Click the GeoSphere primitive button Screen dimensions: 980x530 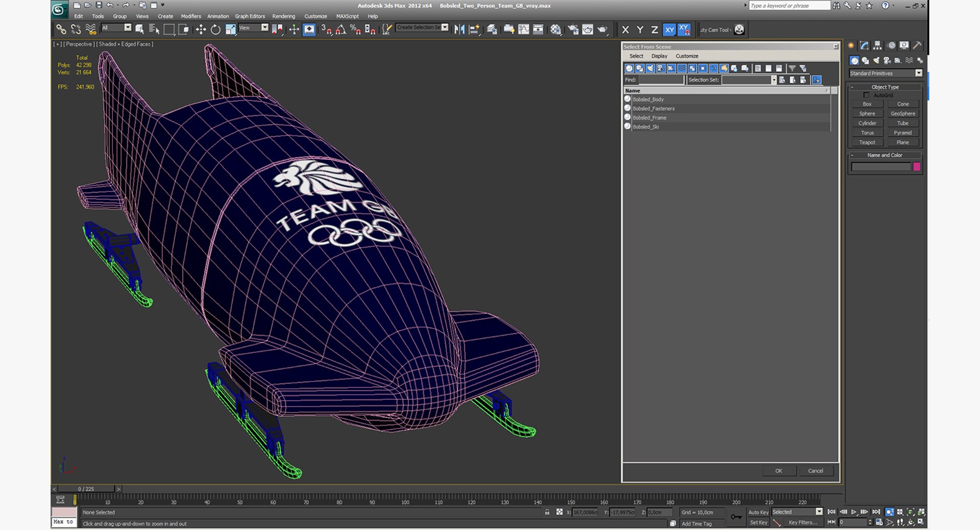point(902,113)
